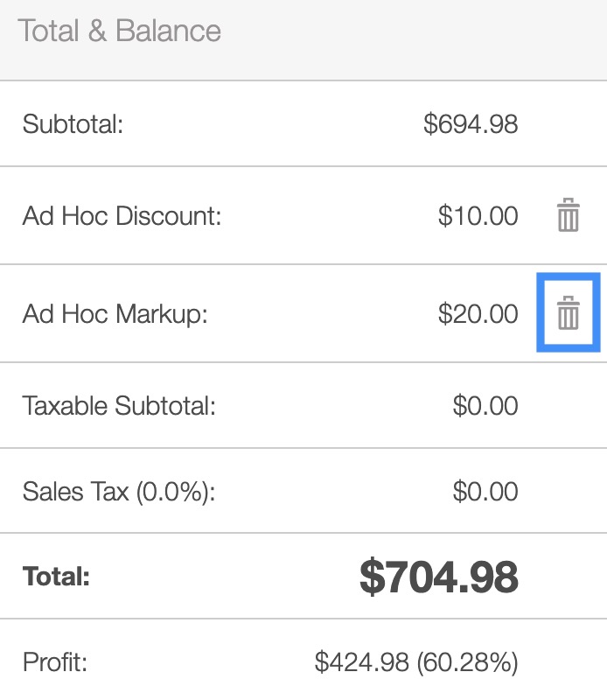The height and width of the screenshot is (700, 607).
Task: Click the Ad Hoc Discount label
Action: 122,216
